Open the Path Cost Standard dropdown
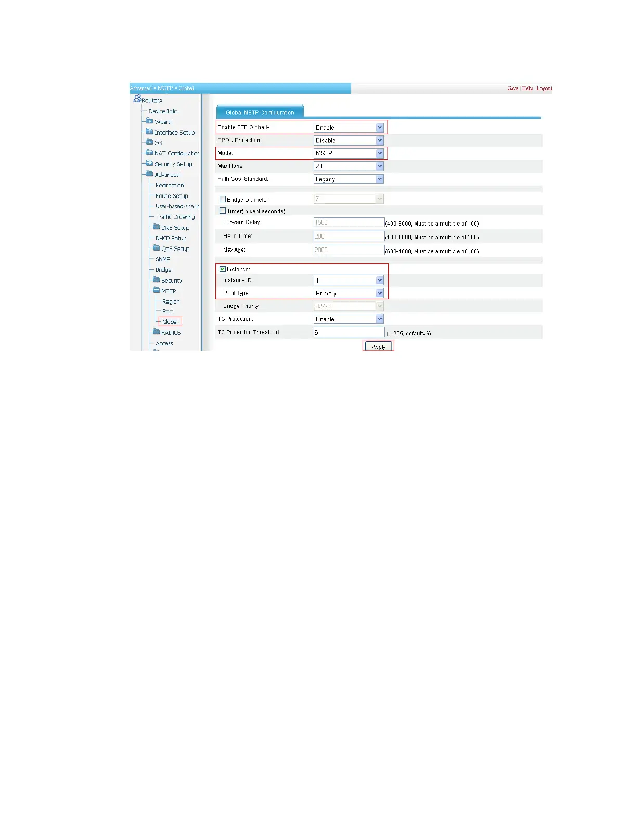The image size is (619, 840). [x=349, y=179]
